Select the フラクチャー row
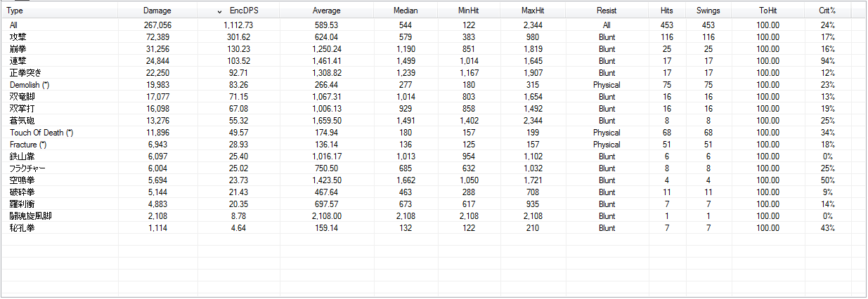Image resolution: width=868 pixels, height=299 pixels. 433,168
